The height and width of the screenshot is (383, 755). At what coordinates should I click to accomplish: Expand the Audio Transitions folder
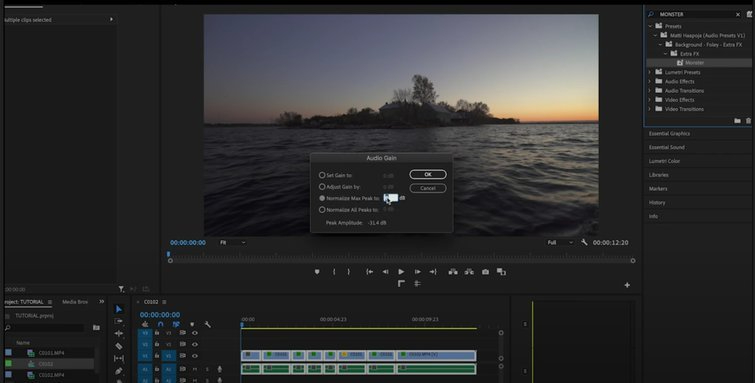point(650,91)
